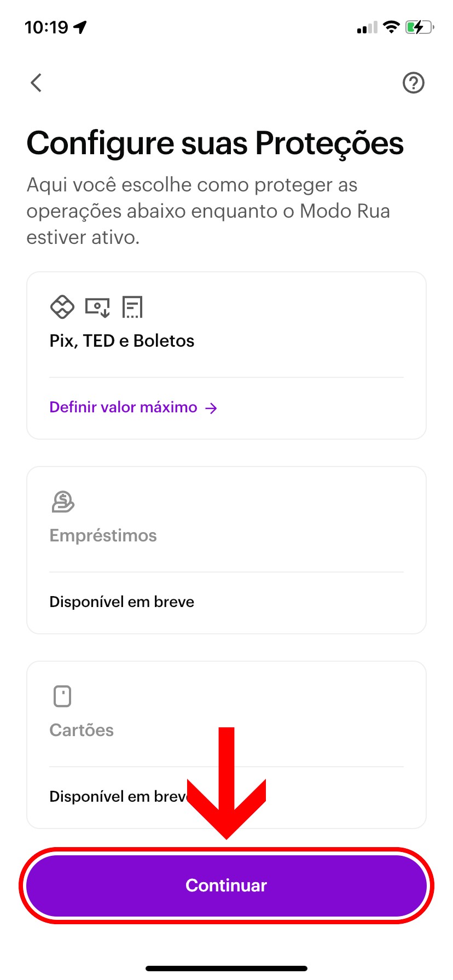
Task: Tap the Wi-Fi status icon
Action: point(391,27)
